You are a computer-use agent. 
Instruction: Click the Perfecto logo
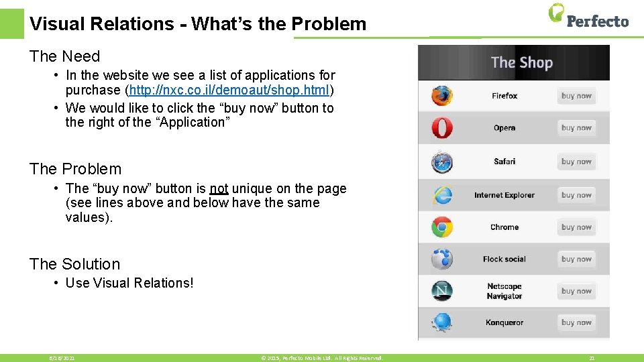pos(588,15)
